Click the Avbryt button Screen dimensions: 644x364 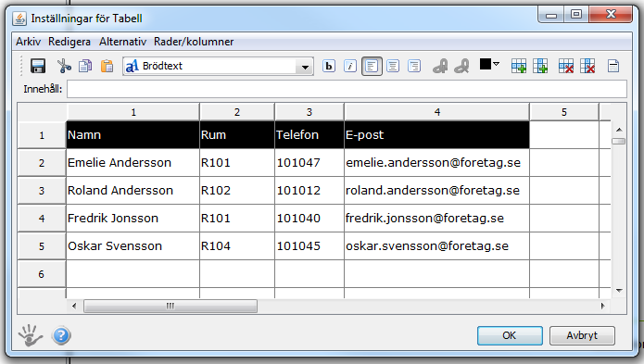click(x=582, y=335)
